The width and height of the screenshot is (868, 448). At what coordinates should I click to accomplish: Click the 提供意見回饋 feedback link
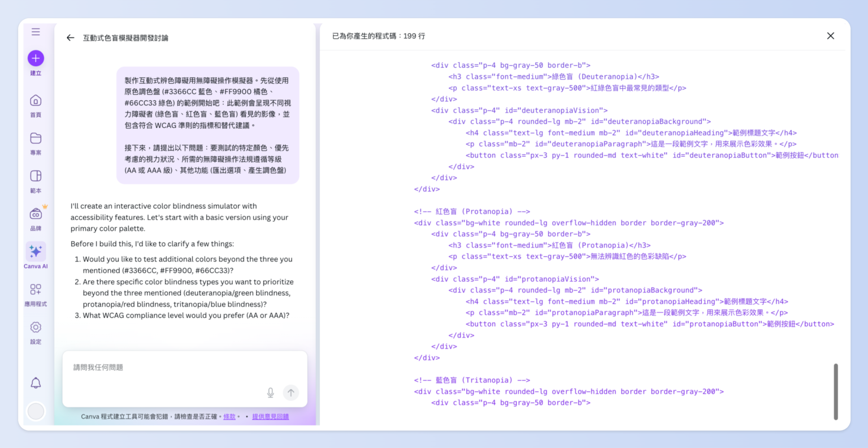click(x=270, y=416)
